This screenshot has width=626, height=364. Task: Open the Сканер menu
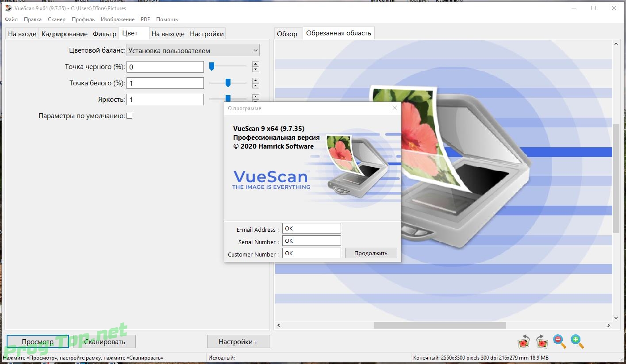click(57, 19)
